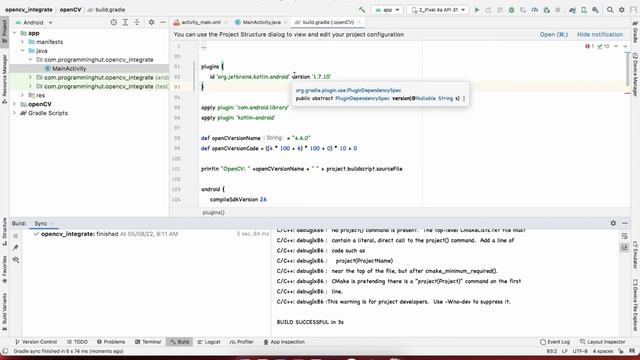Click Collapse All icon in Project panel
This screenshot has width=640, height=360.
(x=137, y=22)
